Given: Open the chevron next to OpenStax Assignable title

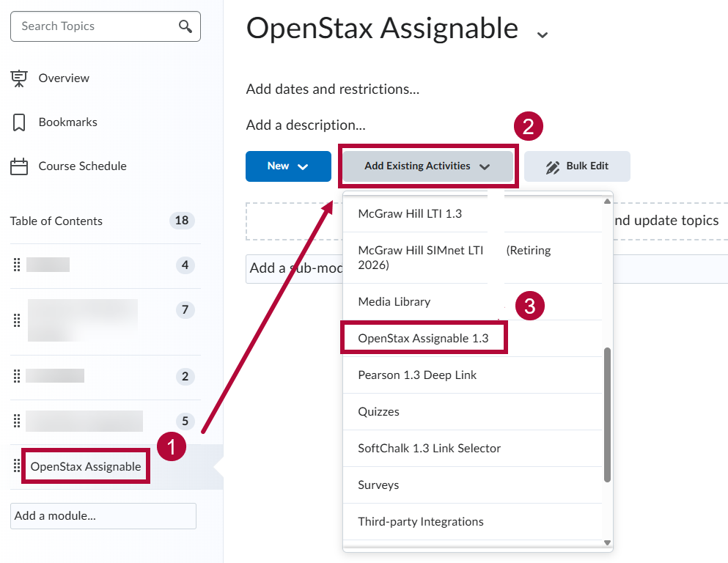Looking at the screenshot, I should (542, 34).
